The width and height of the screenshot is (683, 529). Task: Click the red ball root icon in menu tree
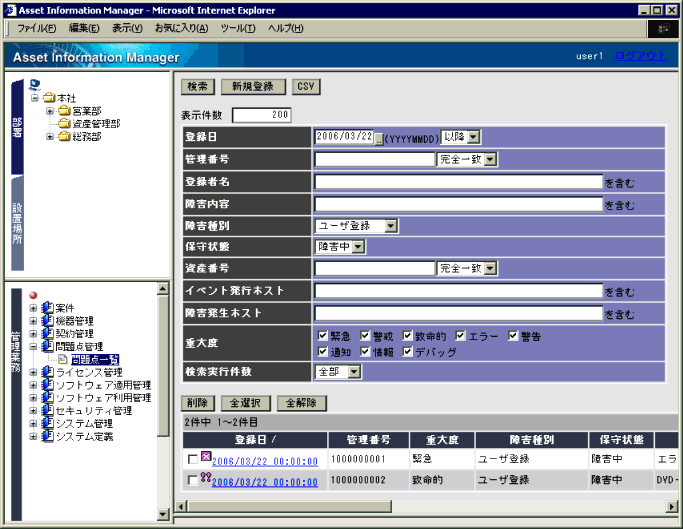(x=33, y=295)
